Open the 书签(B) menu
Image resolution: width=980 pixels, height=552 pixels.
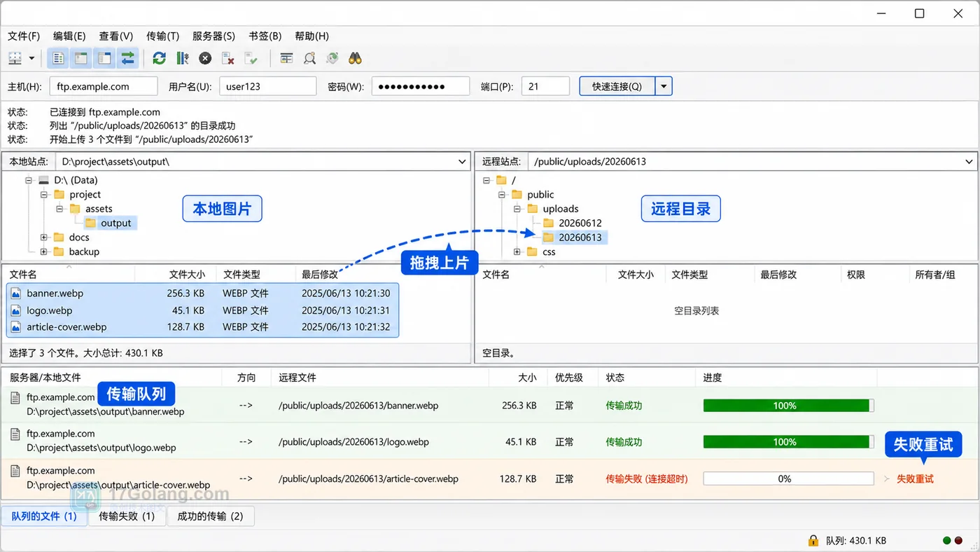[x=265, y=36]
